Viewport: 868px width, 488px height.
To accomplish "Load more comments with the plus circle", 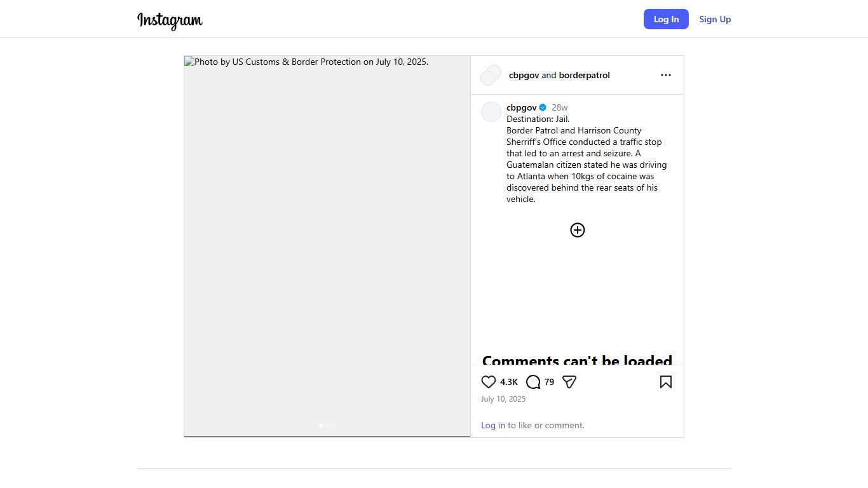I will point(577,230).
